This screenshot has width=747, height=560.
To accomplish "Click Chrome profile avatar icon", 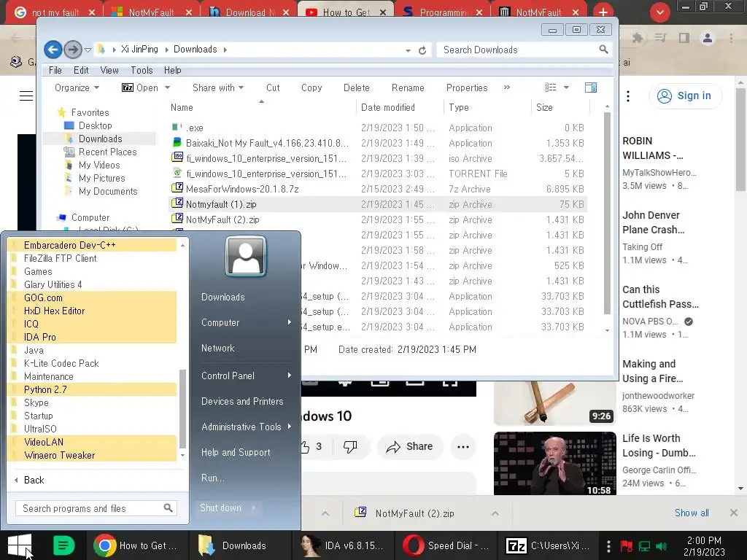I will pos(708,38).
